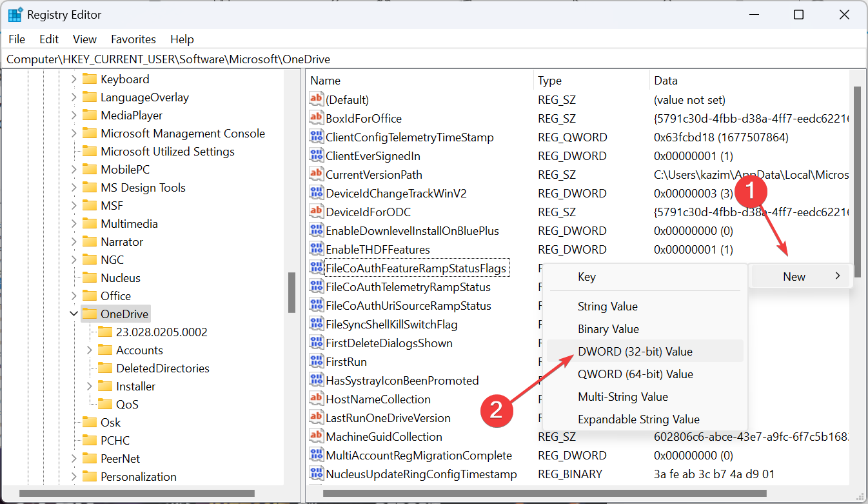
Task: Click the FileCoAuthTelemetryRampStatus value icon
Action: (316, 287)
